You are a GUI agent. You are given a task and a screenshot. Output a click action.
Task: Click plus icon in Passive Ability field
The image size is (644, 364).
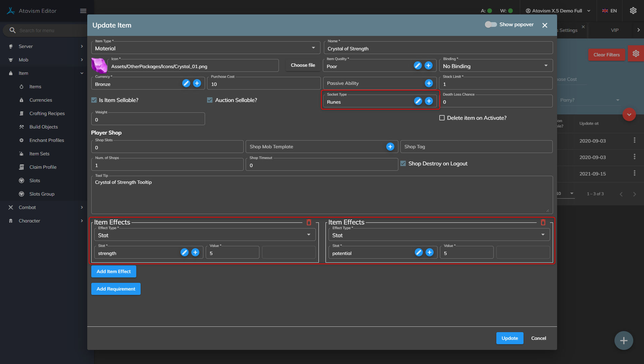429,84
